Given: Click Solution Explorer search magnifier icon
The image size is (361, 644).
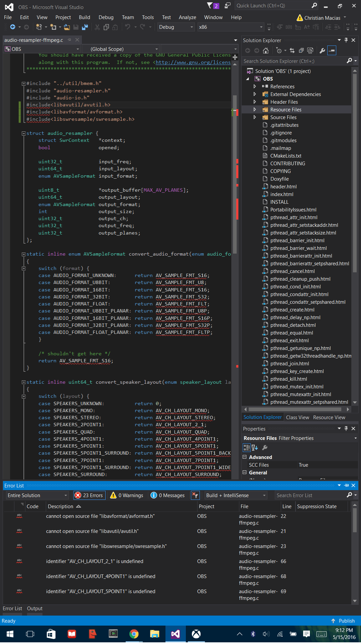Looking at the screenshot, I should (349, 61).
